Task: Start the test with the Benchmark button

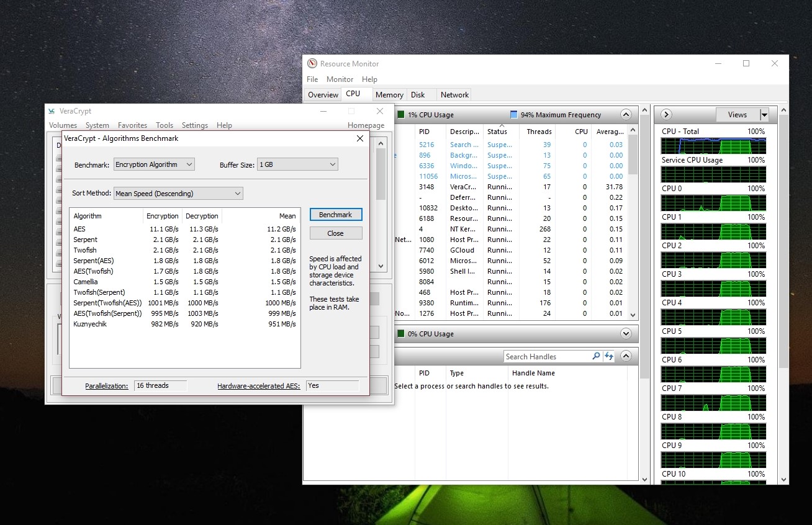Action: 335,215
